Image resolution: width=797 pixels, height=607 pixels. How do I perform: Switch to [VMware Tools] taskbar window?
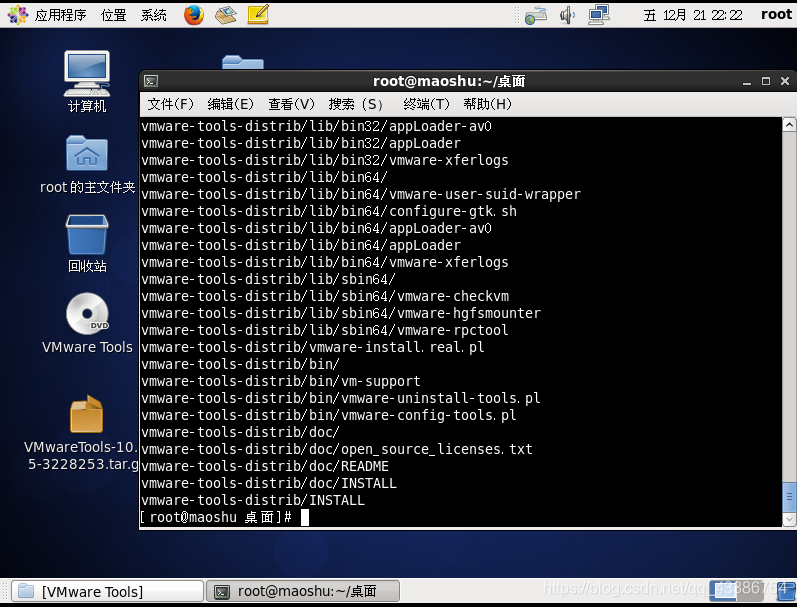tap(107, 592)
